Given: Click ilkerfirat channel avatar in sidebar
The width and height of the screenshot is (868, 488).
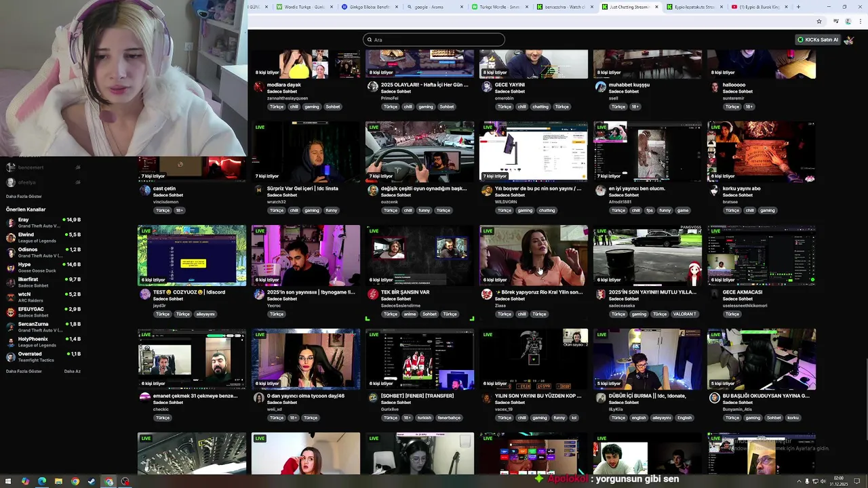Looking at the screenshot, I should click(11, 283).
